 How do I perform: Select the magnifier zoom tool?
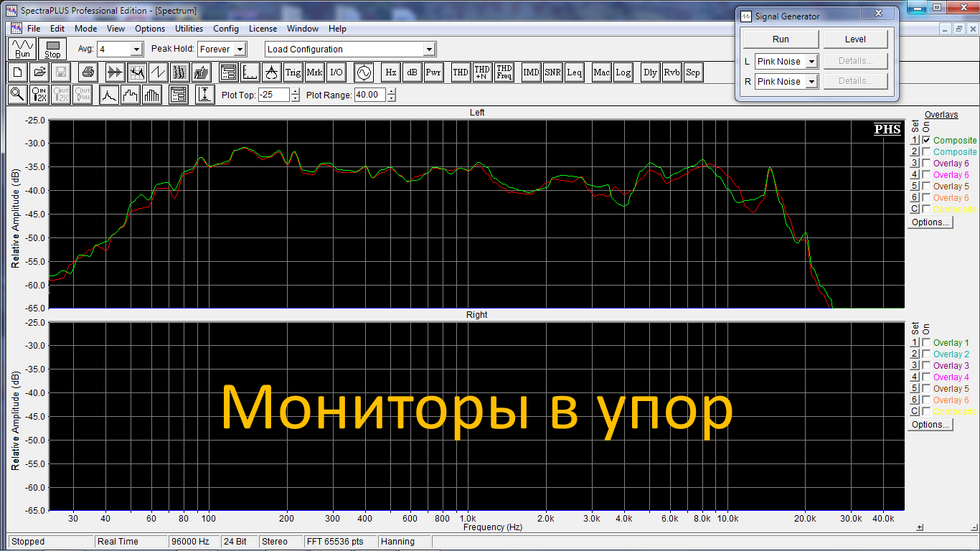coord(18,95)
